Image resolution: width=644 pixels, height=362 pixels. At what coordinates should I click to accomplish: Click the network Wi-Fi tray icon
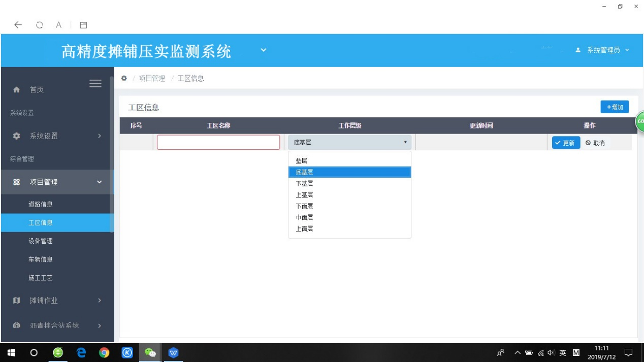pyautogui.click(x=541, y=353)
